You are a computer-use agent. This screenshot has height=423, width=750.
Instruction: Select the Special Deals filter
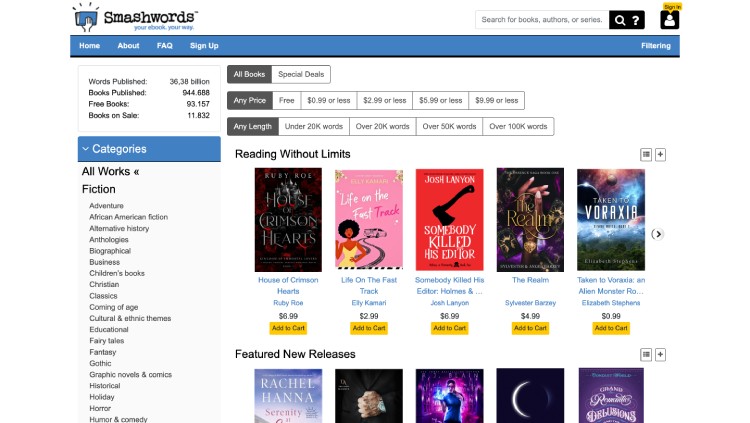[x=301, y=74]
